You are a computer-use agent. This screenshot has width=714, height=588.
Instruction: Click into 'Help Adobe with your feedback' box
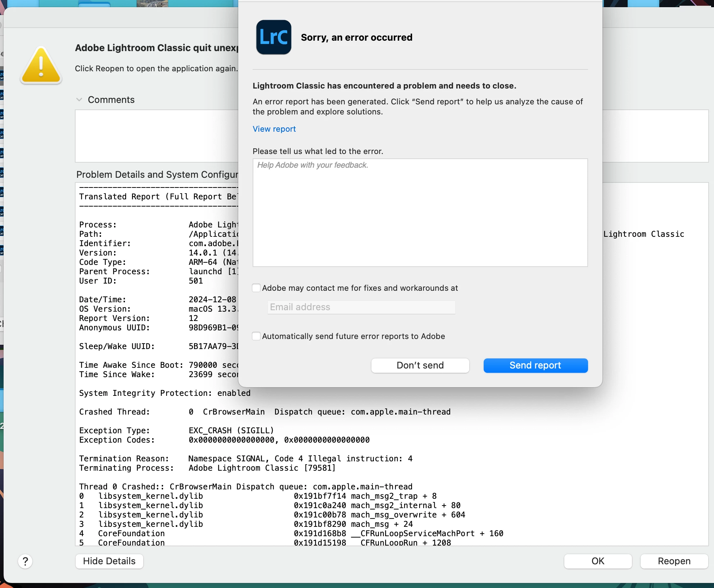click(420, 212)
